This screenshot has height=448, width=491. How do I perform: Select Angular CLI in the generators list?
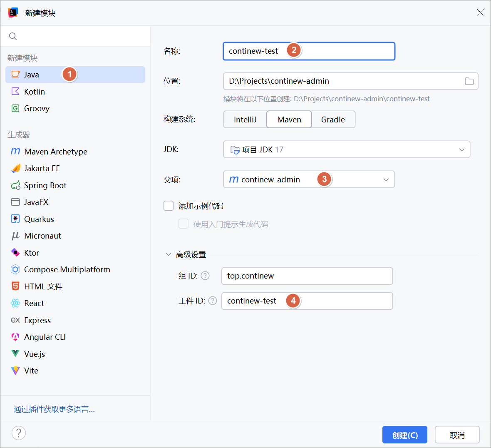point(75,337)
